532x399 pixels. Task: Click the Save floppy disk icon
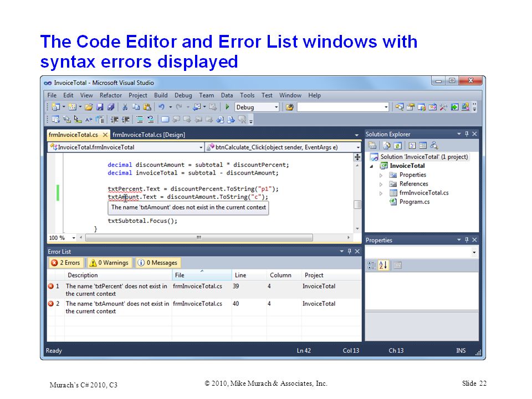pos(100,107)
